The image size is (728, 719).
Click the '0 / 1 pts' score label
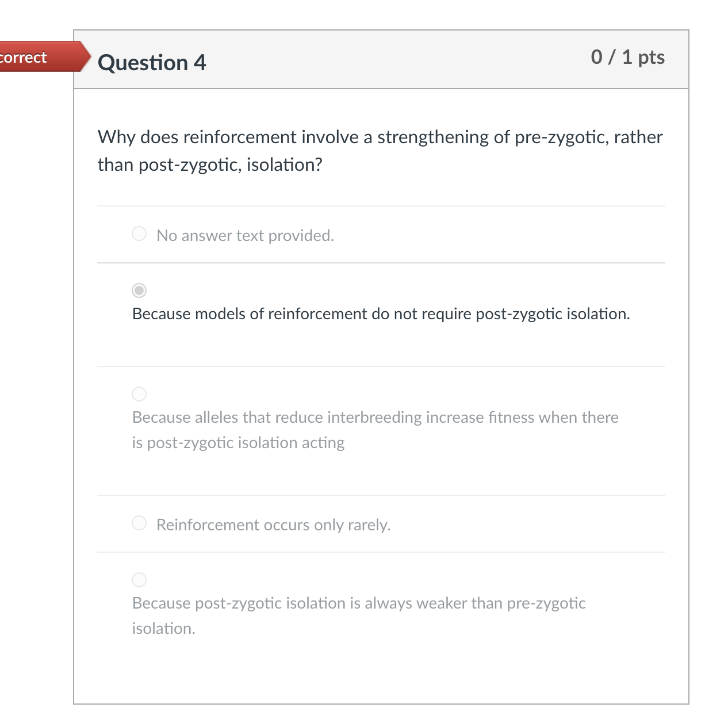coord(627,57)
